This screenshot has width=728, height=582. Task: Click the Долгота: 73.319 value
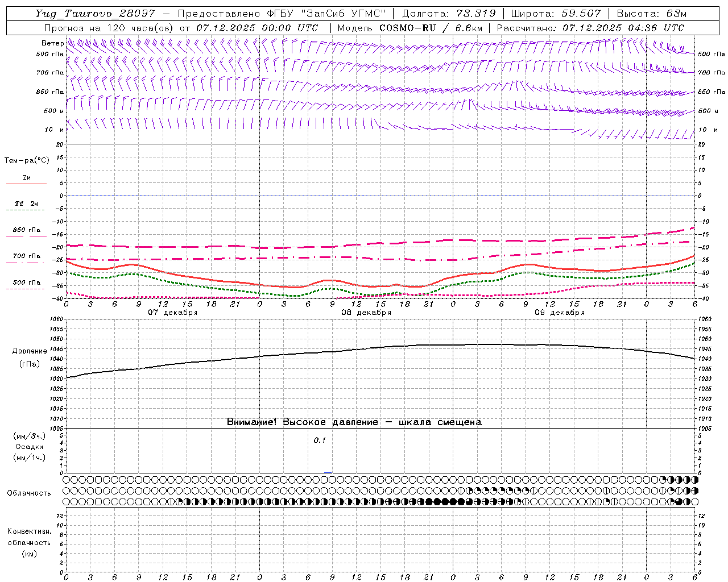(449, 14)
